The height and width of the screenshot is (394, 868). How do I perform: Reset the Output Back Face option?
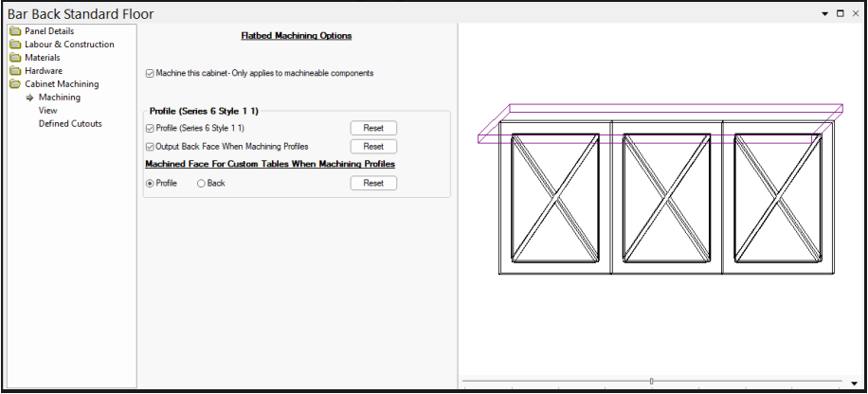[x=373, y=147]
